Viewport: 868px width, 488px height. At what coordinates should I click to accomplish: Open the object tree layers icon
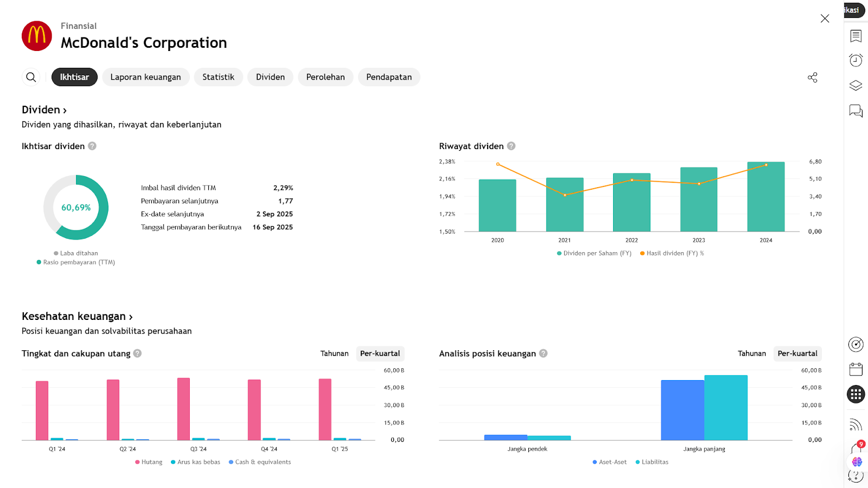[856, 85]
